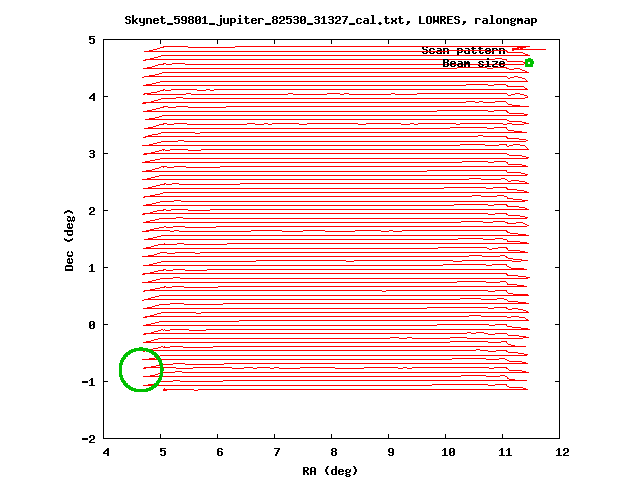Screen dimensions: 640x480
Task: Click the plot title Skynet_59801_jupiter text
Action: 331,20
